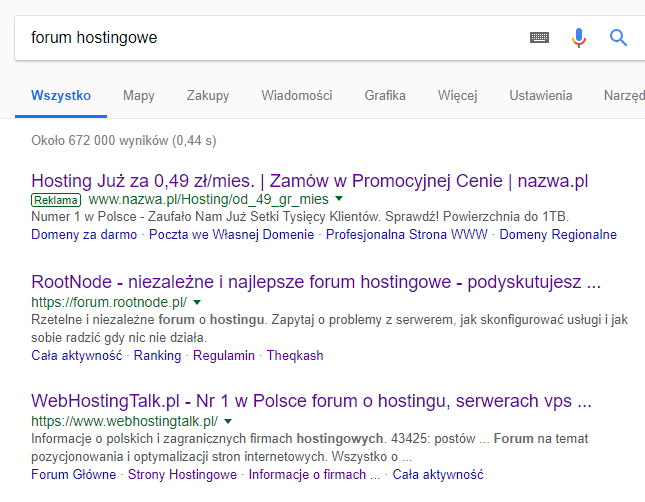
Task: Expand dropdown arrow next to nazwa.pl URL
Action: click(339, 200)
